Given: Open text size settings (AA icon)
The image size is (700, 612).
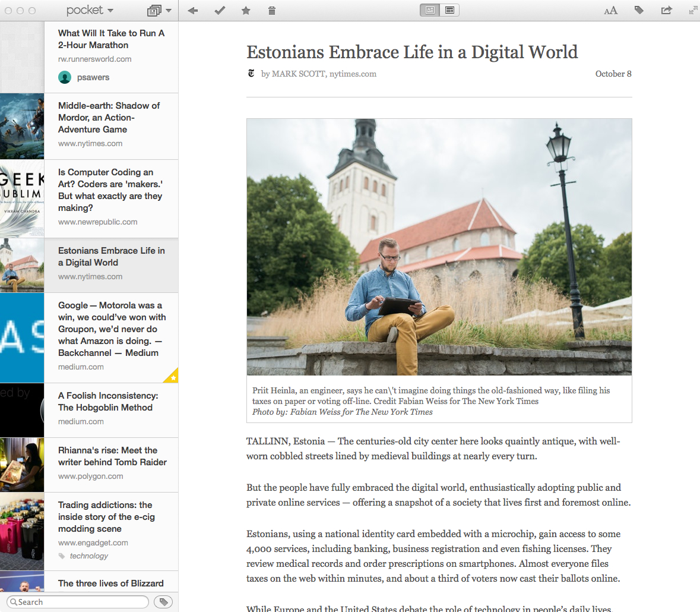Looking at the screenshot, I should tap(610, 10).
